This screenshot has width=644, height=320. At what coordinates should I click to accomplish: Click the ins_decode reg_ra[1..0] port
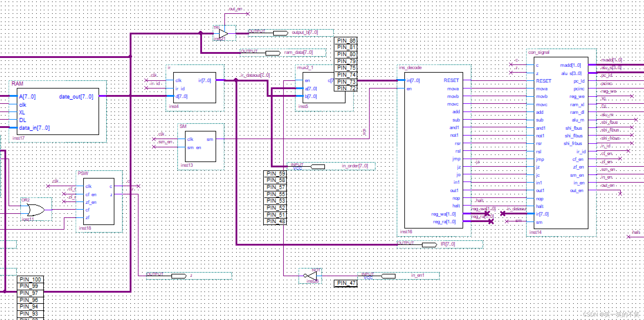pyautogui.click(x=444, y=222)
